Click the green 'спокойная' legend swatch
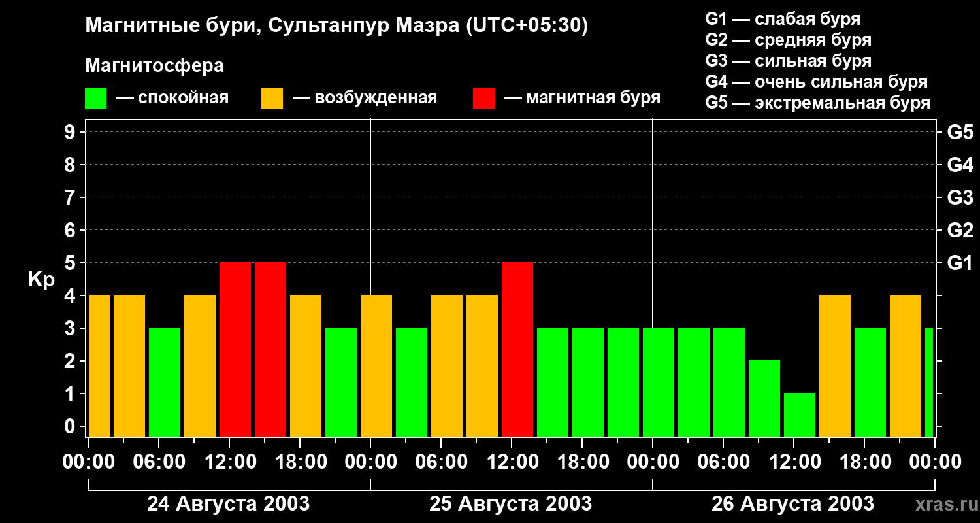The width and height of the screenshot is (980, 523). (x=96, y=99)
